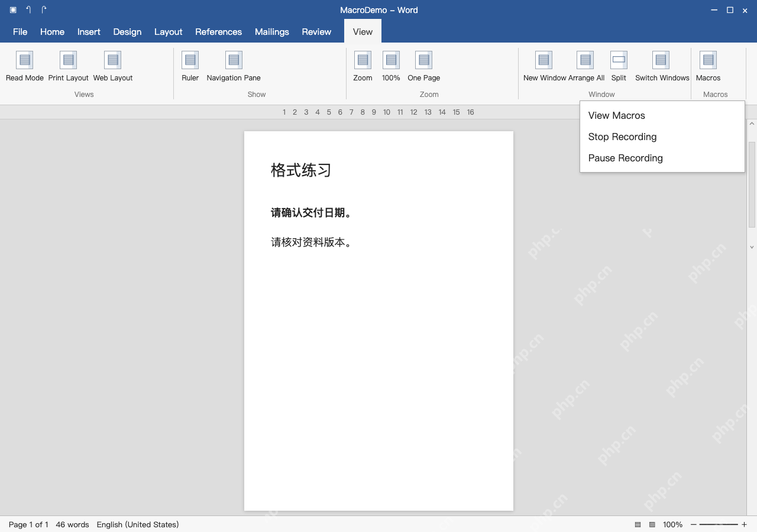Click Arrange All in Window group
Screen dimensions: 757x532
[x=586, y=66]
